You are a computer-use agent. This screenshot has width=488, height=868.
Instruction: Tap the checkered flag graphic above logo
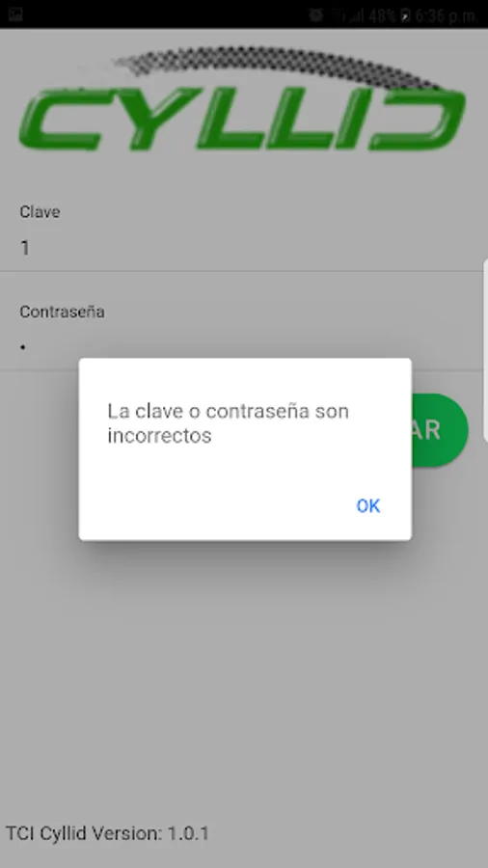click(277, 66)
